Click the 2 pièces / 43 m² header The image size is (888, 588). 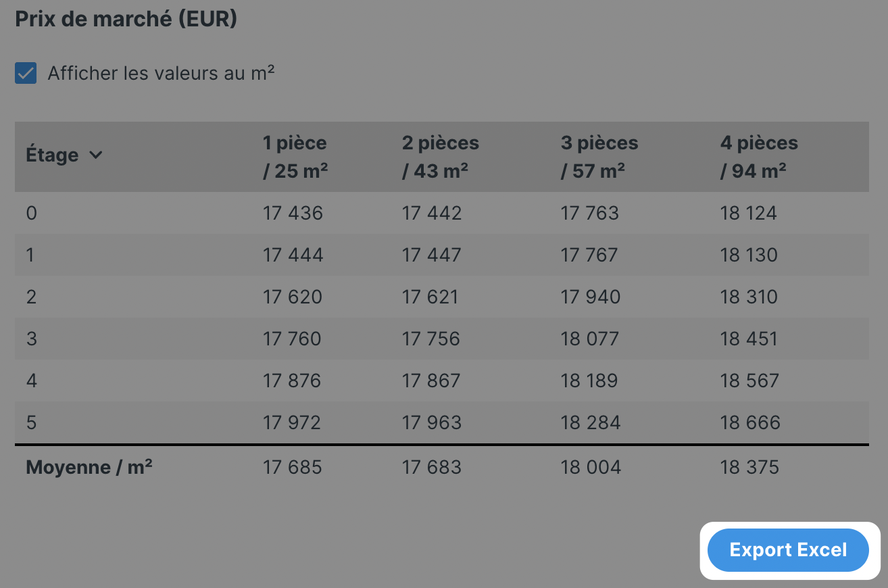point(441,157)
